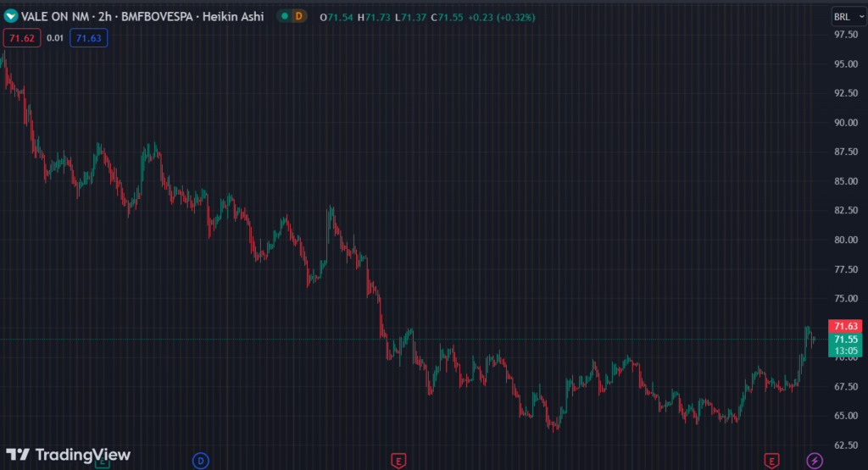This screenshot has height=470, width=868.
Task: Click the blue 71.63 buy button
Action: (x=88, y=38)
